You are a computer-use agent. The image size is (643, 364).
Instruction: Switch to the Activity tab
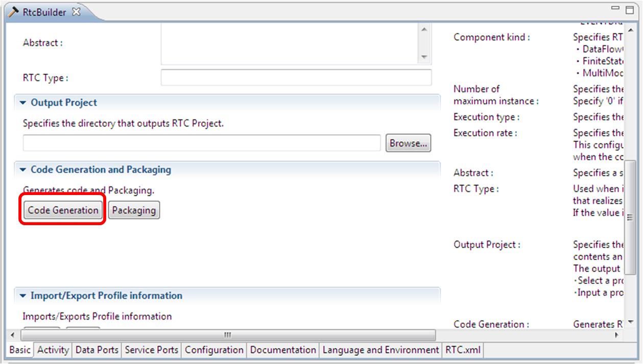coord(53,350)
